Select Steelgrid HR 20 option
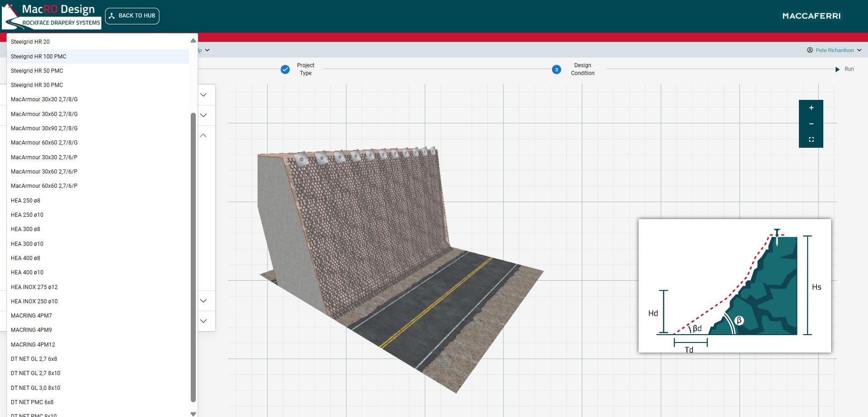The height and width of the screenshot is (417, 868). pos(98,42)
